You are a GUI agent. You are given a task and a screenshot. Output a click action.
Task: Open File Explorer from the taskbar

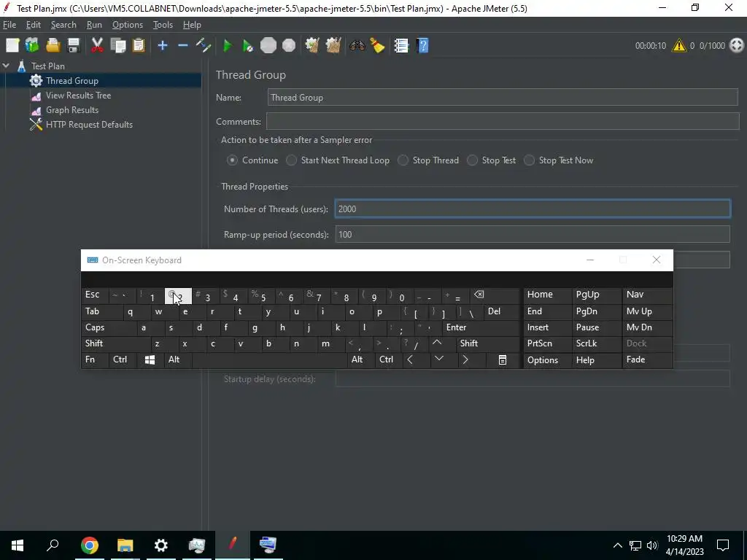coord(125,545)
